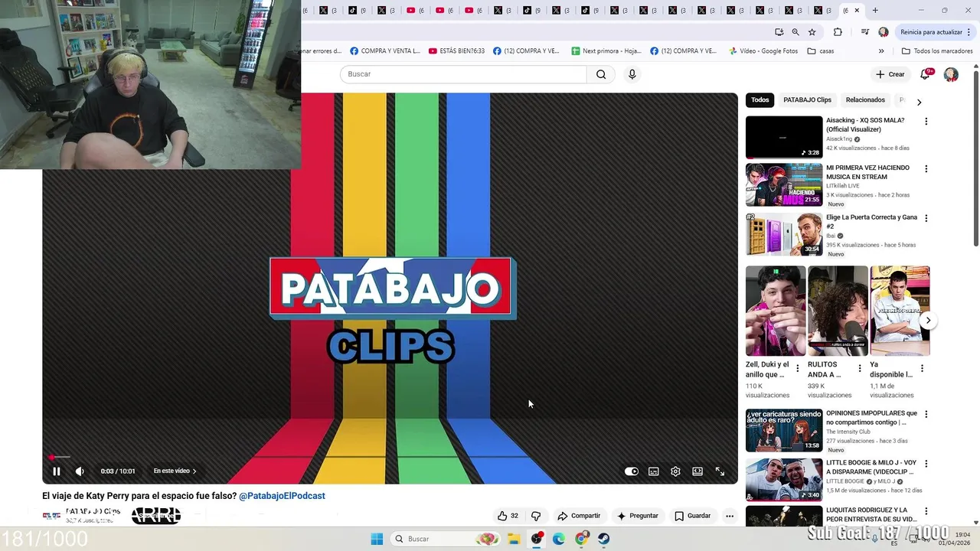Screen dimensions: 980x551
Task: Click the YouTube search field
Action: [x=463, y=74]
